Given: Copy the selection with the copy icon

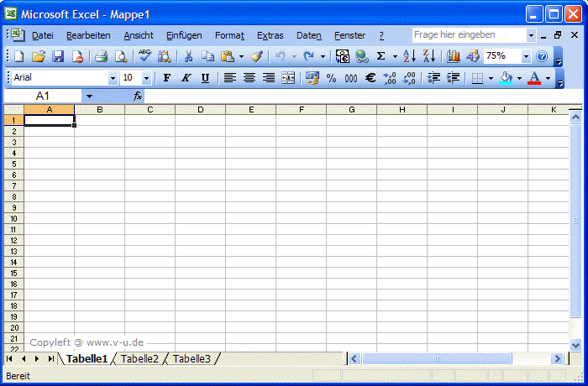Looking at the screenshot, I should [207, 56].
